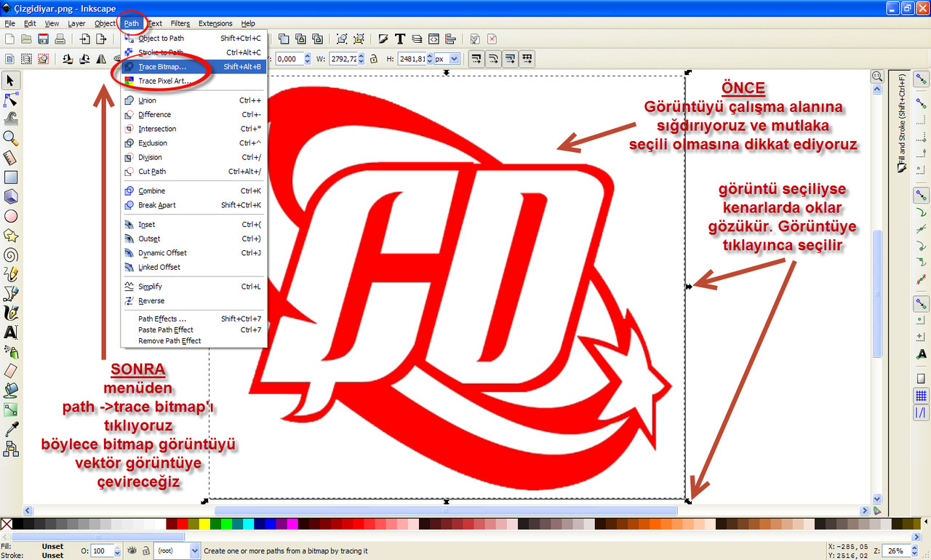Screen dimensions: 931x560
Task: Select Dynamic Offset menu entry
Action: click(194, 253)
